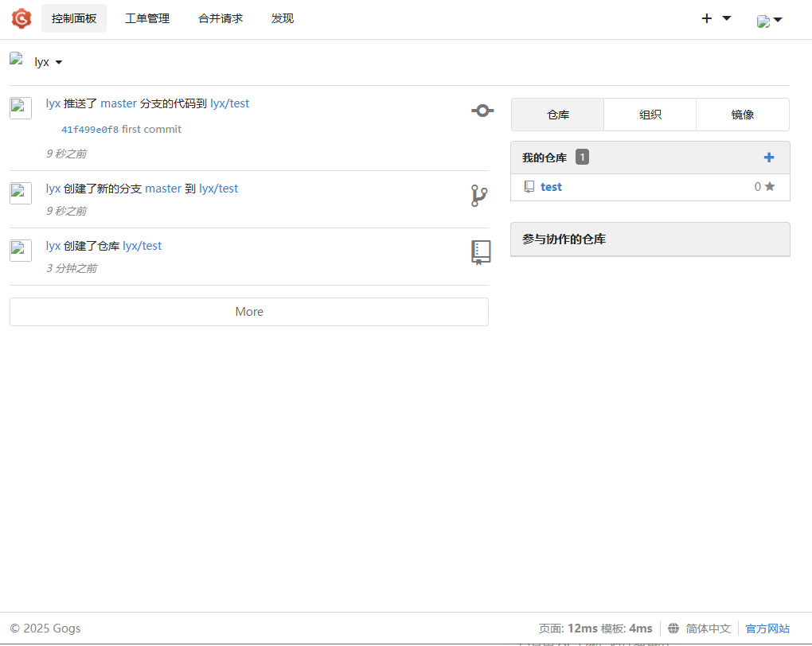Viewport: 812px width, 646px height.
Task: Open the plus create-new dropdown in navbar
Action: pos(716,18)
